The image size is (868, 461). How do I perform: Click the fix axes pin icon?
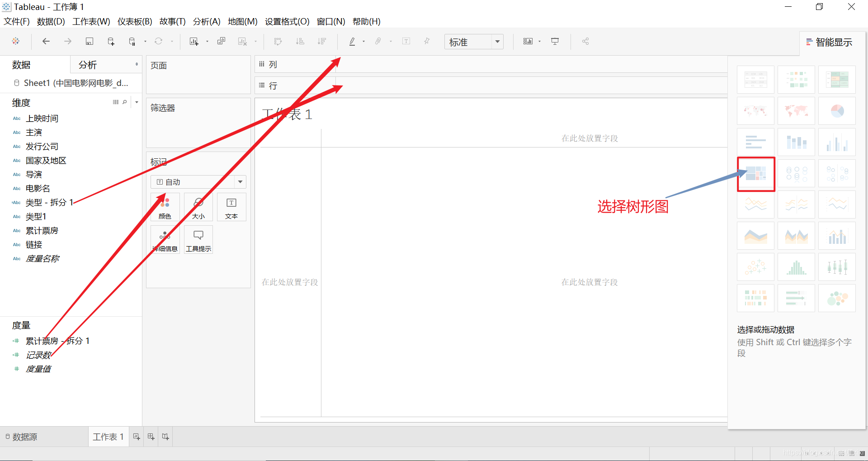[x=427, y=41]
